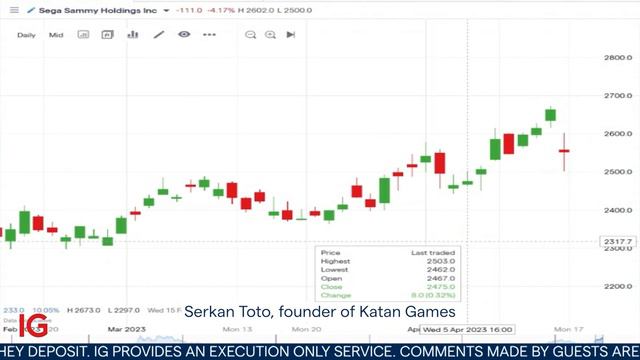Image resolution: width=640 pixels, height=360 pixels.
Task: Click the H 2673.0 value at chart bottom
Action: tap(84, 310)
